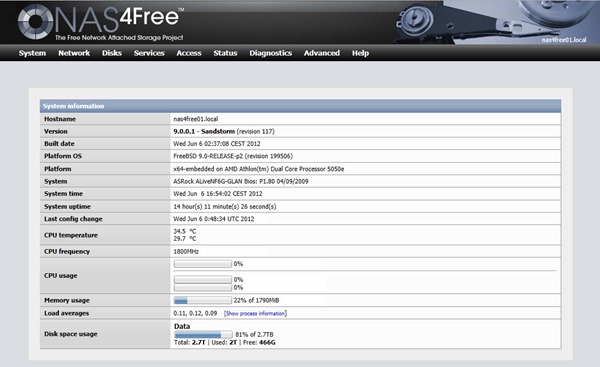Click the Memory usage progress bar
600x367 pixels.
[x=203, y=300]
